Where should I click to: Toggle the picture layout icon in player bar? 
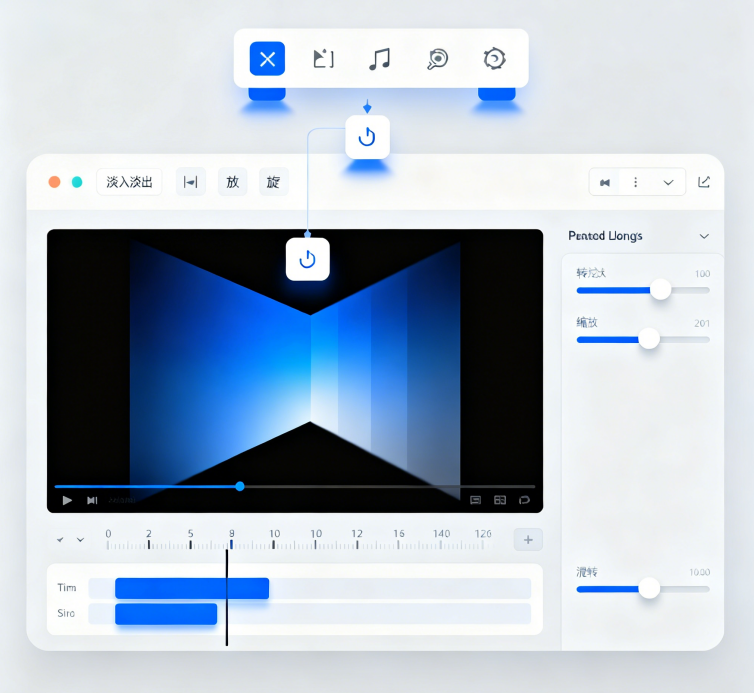tap(500, 500)
